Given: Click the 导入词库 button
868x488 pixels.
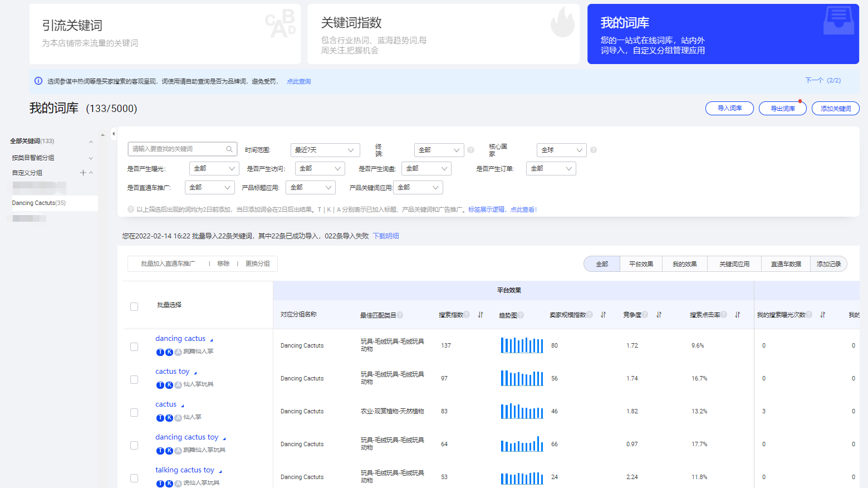Looking at the screenshot, I should (x=729, y=108).
